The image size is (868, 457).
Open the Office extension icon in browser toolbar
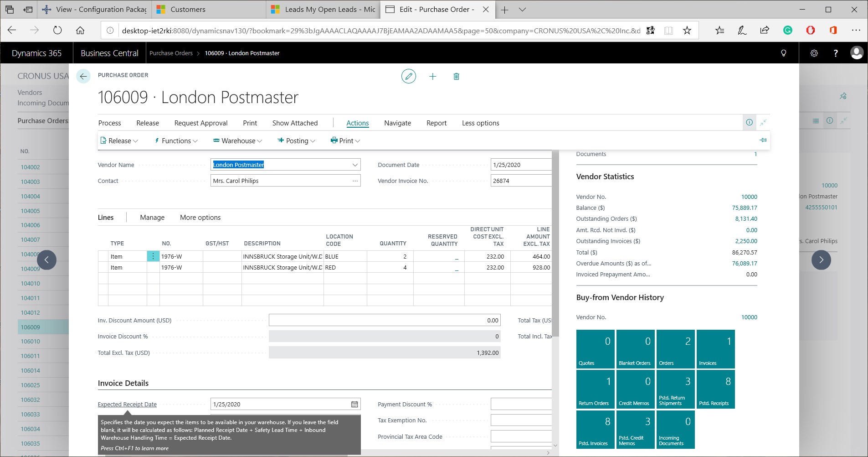[833, 31]
